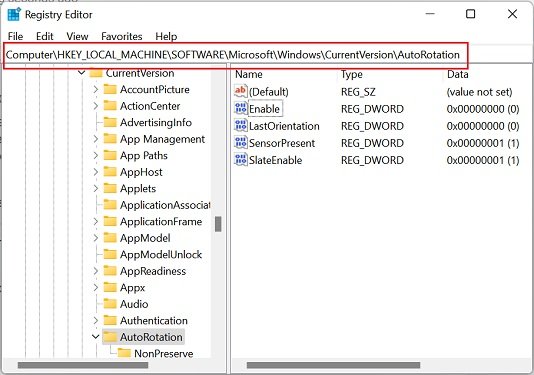Open the Favorites menu
The height and width of the screenshot is (375, 534).
click(x=122, y=36)
